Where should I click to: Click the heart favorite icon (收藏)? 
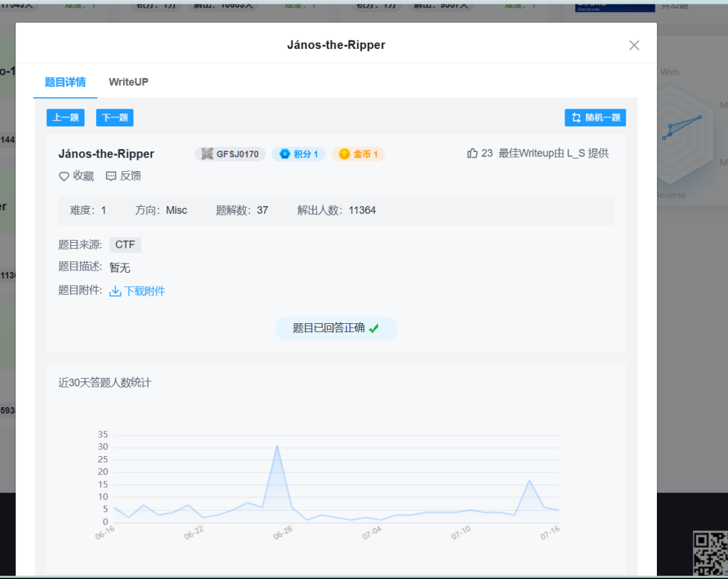coord(64,176)
